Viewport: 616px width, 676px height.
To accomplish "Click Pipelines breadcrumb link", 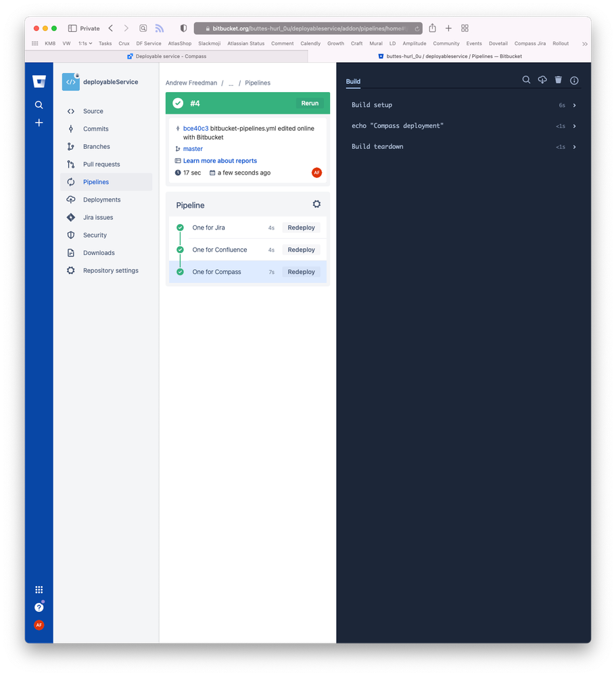I will coord(258,83).
